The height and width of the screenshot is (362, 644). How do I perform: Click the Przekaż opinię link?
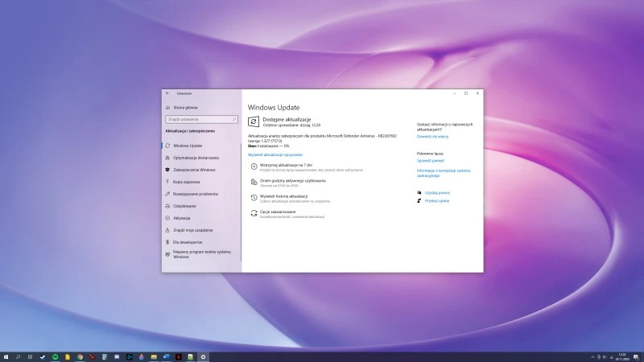[x=437, y=201]
